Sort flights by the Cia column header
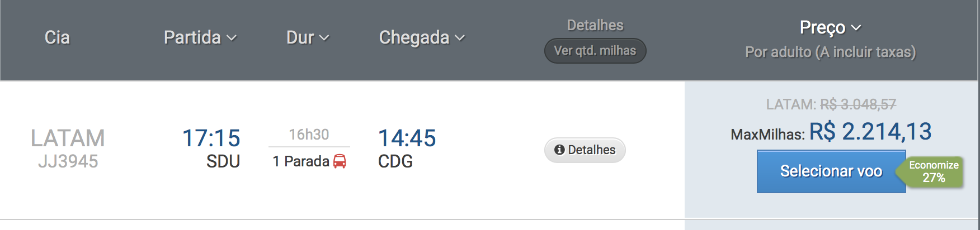 (x=57, y=37)
